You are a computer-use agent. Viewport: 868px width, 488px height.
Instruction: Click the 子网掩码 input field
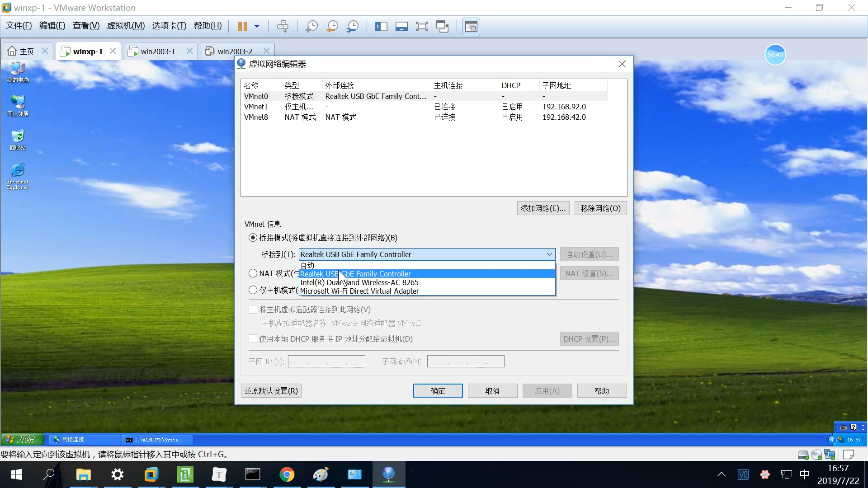click(466, 361)
